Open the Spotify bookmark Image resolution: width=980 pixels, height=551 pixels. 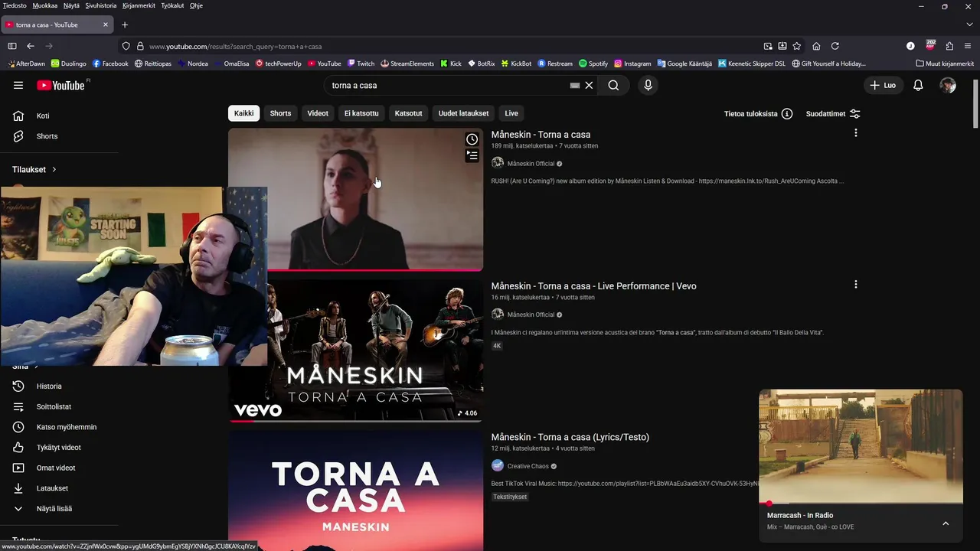pyautogui.click(x=593, y=64)
